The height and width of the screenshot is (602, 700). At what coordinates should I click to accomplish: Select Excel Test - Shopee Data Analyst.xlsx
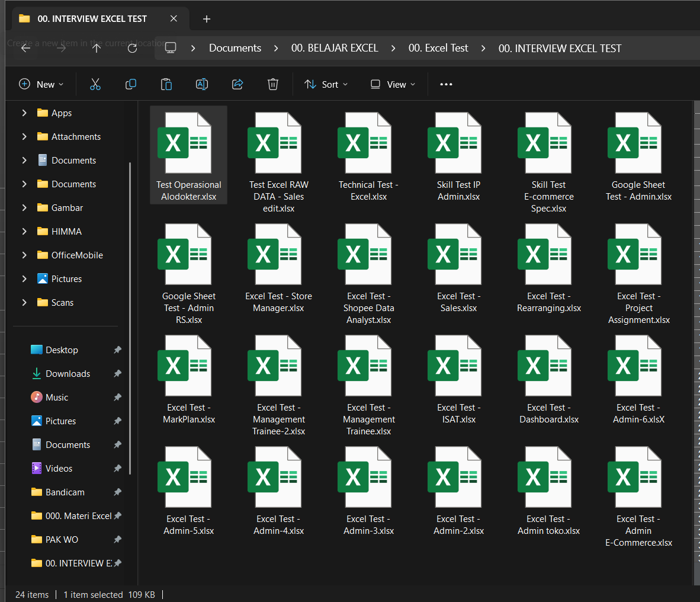369,273
